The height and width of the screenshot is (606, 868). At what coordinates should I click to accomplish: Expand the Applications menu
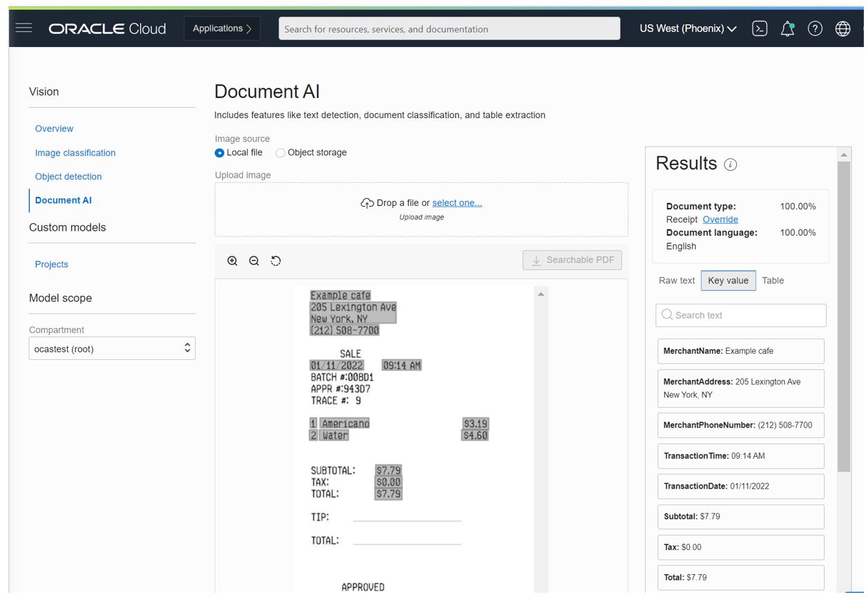pos(222,29)
